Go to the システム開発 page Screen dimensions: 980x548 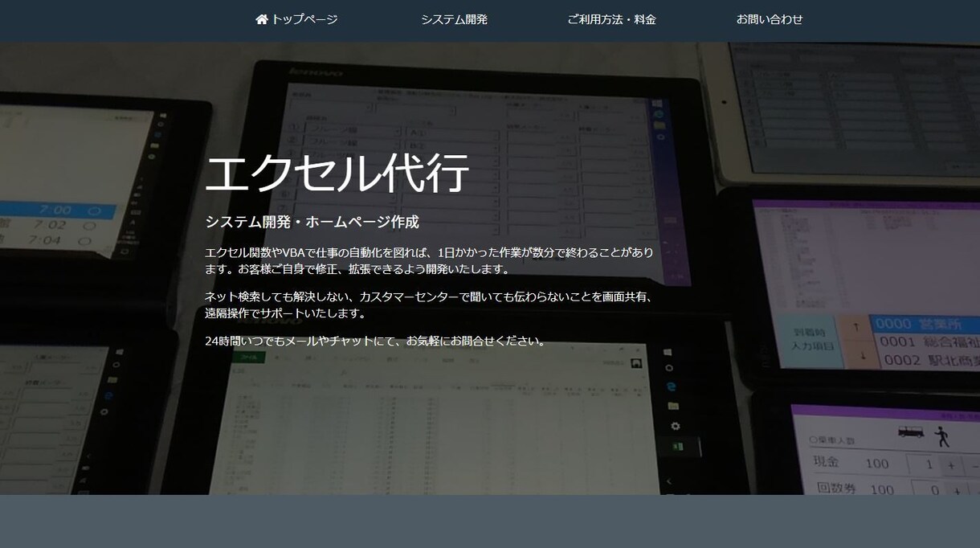[454, 19]
